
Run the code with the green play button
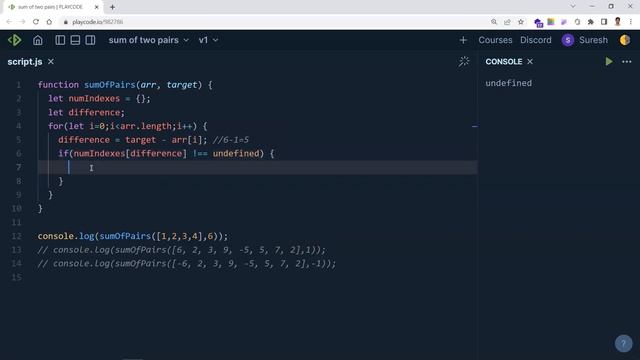(x=609, y=62)
